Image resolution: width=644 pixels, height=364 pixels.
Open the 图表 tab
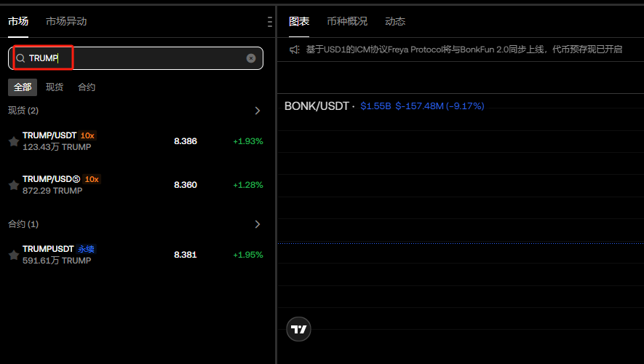(299, 21)
